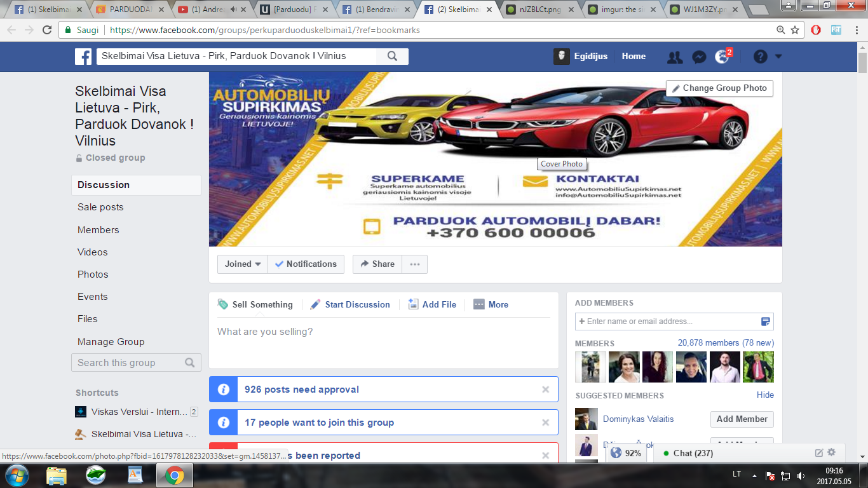
Task: Click the icon inside Add Members field
Action: tap(766, 322)
